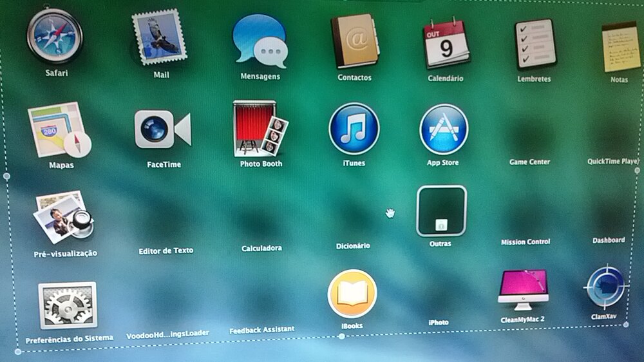Open the App Store
Screen dimensions: 644x362
(x=443, y=129)
